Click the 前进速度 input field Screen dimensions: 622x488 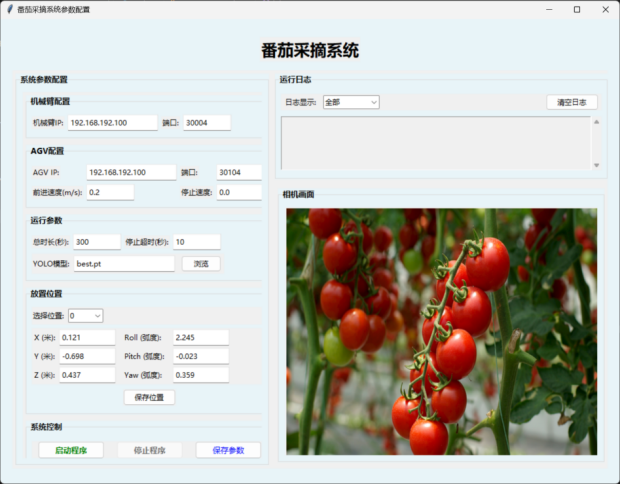click(110, 192)
